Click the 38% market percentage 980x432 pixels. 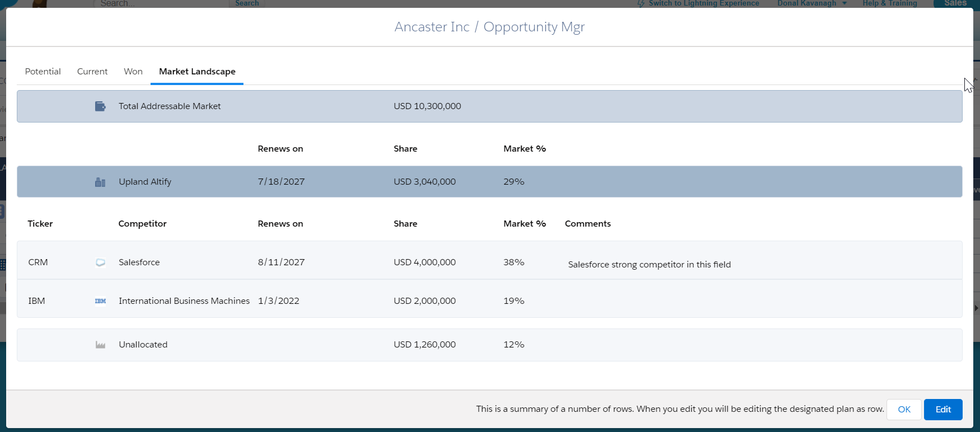coord(514,262)
